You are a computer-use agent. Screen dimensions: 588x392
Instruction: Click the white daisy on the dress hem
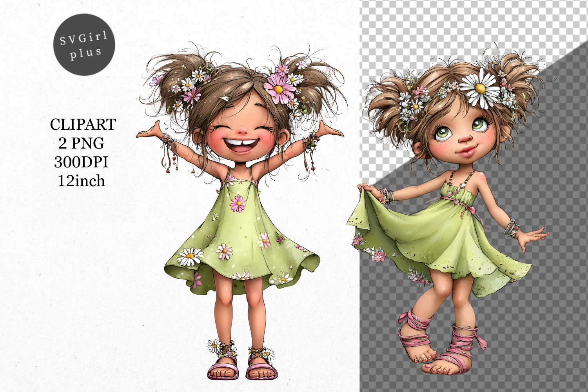pyautogui.click(x=189, y=258)
